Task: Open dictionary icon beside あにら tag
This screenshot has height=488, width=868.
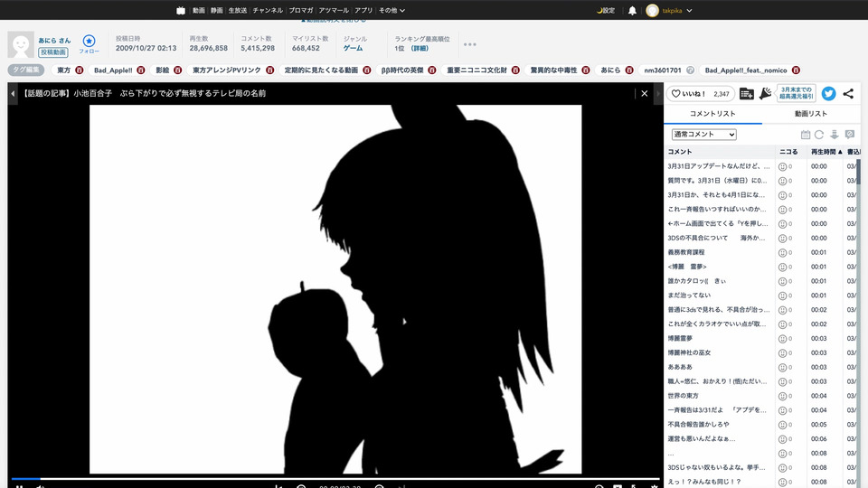Action: [x=629, y=70]
